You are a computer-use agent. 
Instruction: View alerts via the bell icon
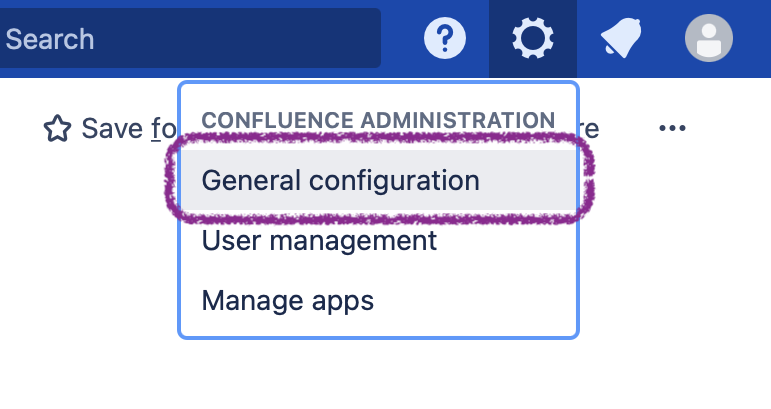(621, 39)
